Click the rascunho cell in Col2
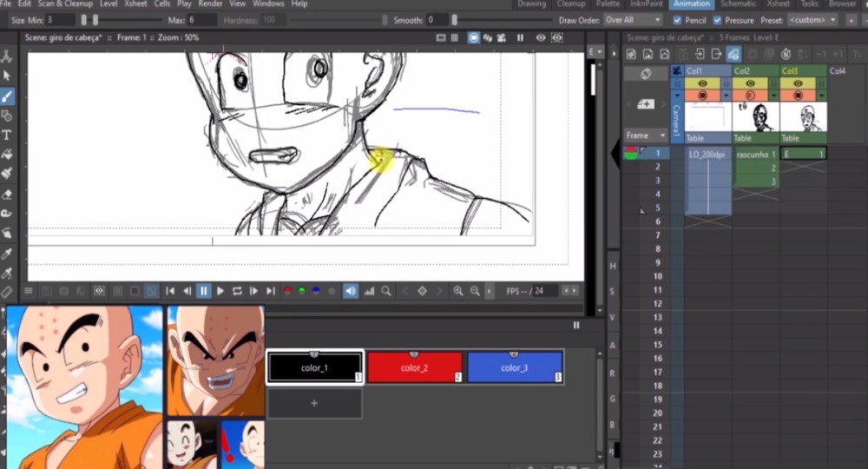Viewport: 868px width, 469px height. [x=755, y=154]
